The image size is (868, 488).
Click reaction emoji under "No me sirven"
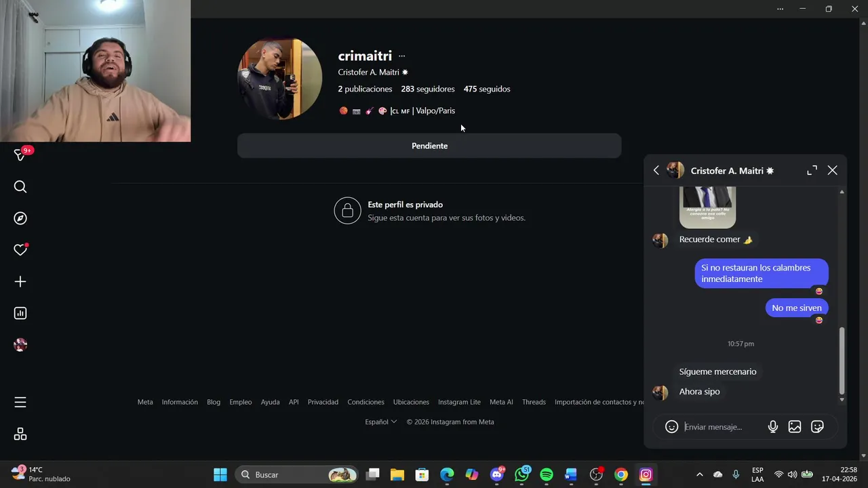click(x=819, y=320)
